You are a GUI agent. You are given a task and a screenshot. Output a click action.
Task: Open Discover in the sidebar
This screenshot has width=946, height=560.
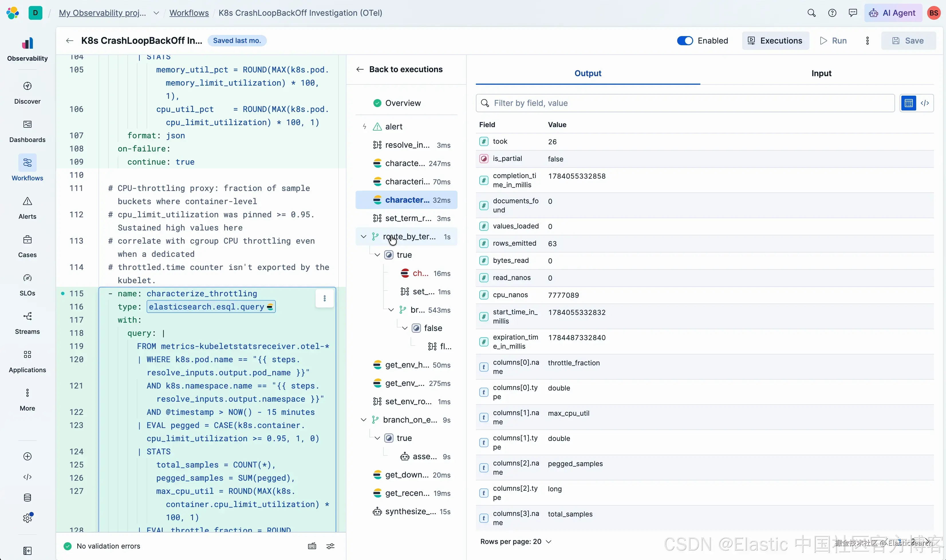click(x=27, y=93)
